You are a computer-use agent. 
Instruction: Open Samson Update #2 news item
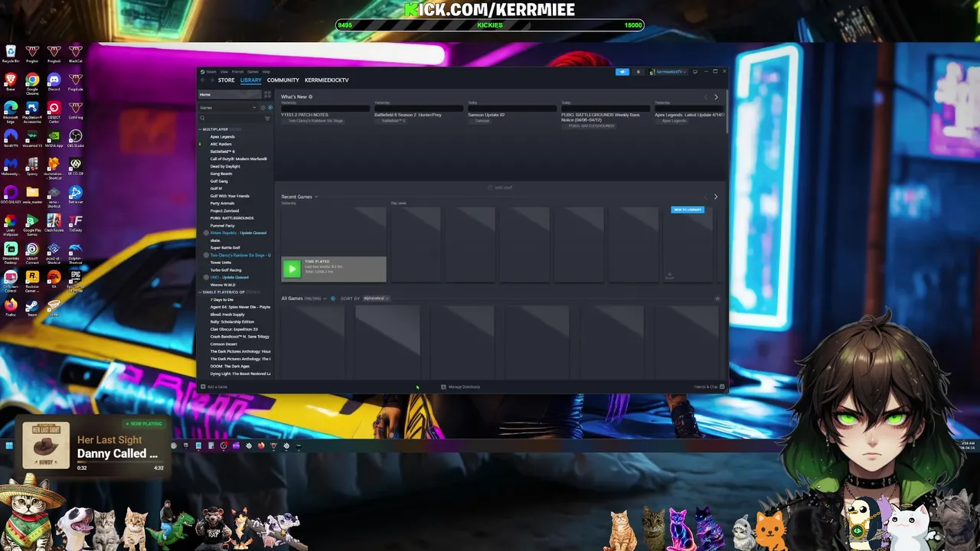pos(486,115)
